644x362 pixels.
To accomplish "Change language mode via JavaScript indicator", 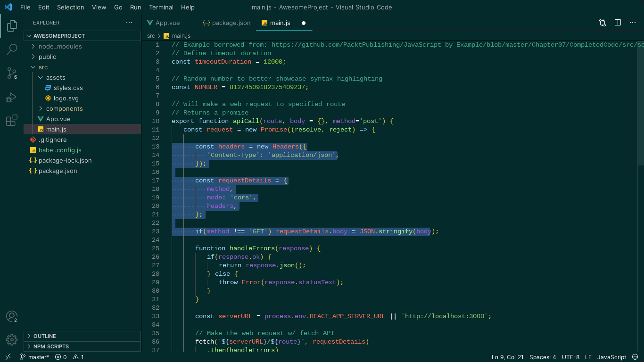I will click(612, 357).
